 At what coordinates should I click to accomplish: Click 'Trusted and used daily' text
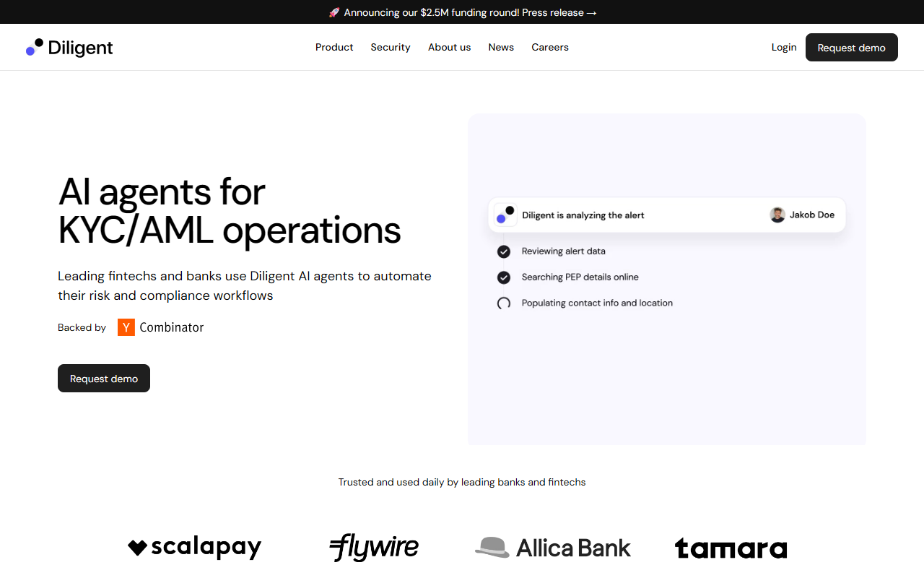(x=462, y=482)
